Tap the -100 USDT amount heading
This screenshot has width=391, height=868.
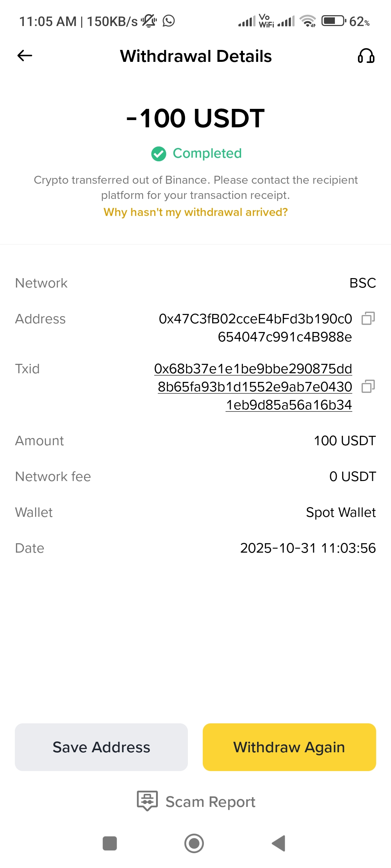195,118
